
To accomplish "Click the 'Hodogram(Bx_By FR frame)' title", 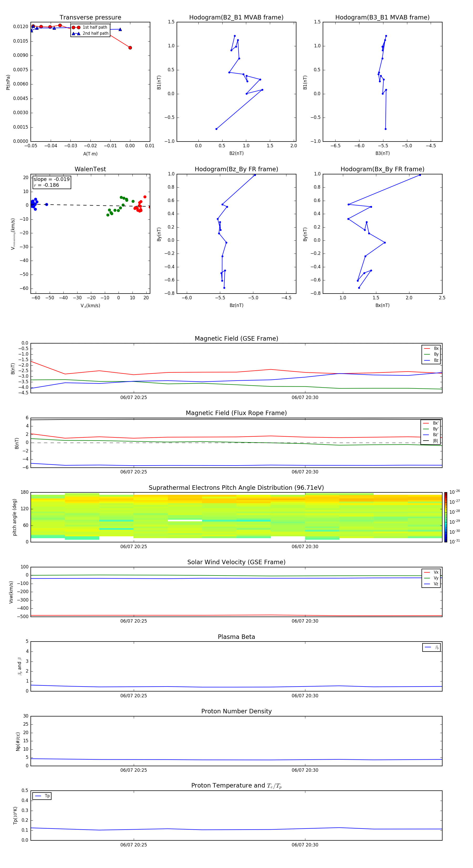I will 382,169.
